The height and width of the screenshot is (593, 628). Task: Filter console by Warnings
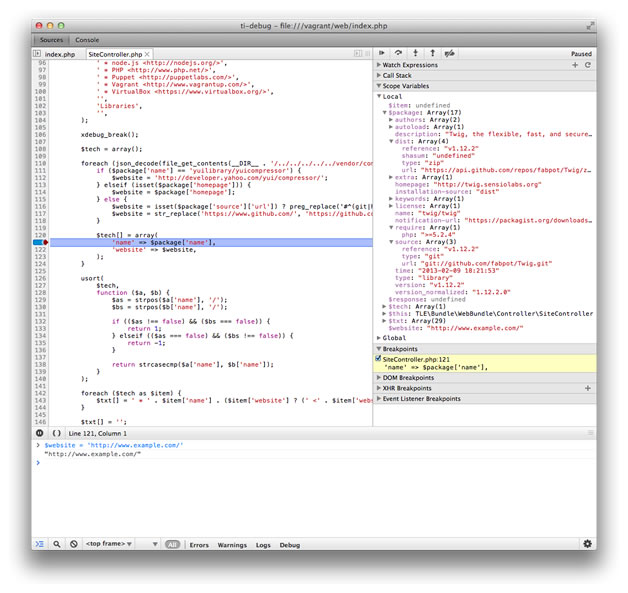[x=232, y=545]
